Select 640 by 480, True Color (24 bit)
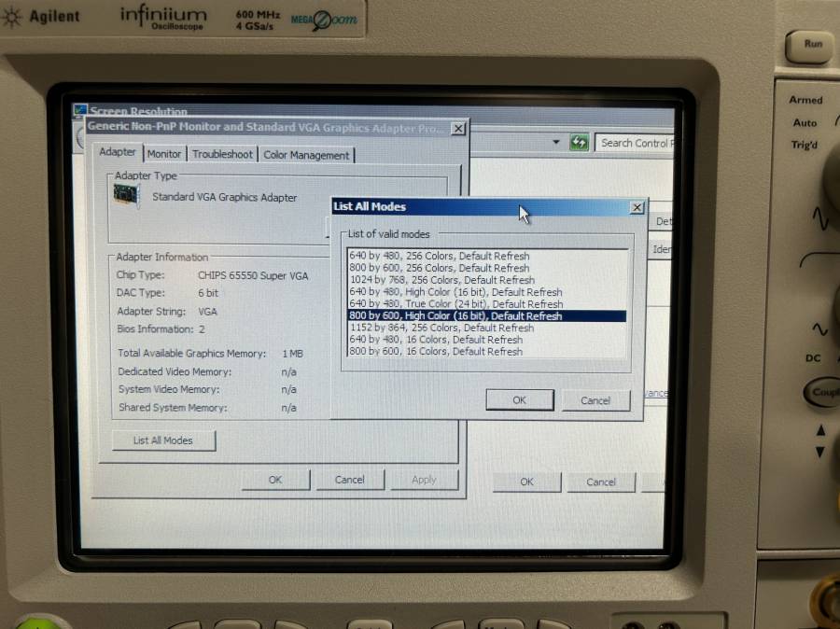Screen dimensions: 840x629 point(455,304)
